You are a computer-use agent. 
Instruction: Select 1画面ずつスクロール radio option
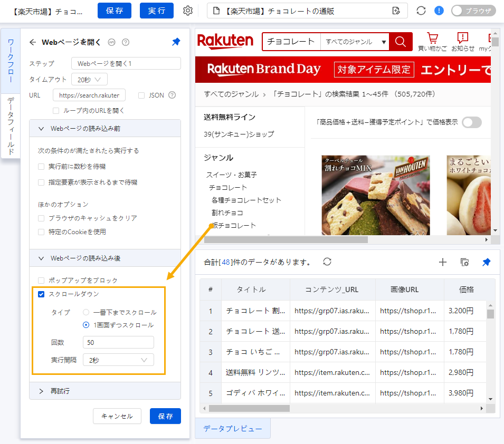[x=86, y=325]
